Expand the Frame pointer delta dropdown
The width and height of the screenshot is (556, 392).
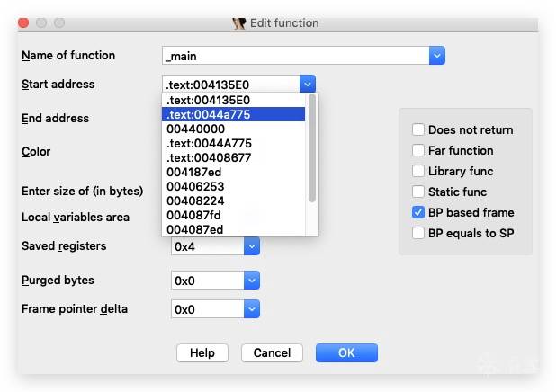(252, 309)
